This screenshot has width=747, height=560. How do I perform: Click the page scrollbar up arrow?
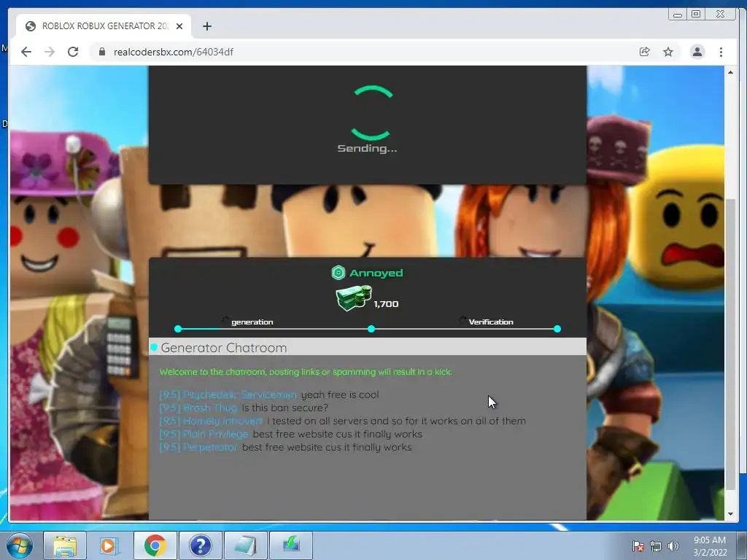(x=730, y=72)
